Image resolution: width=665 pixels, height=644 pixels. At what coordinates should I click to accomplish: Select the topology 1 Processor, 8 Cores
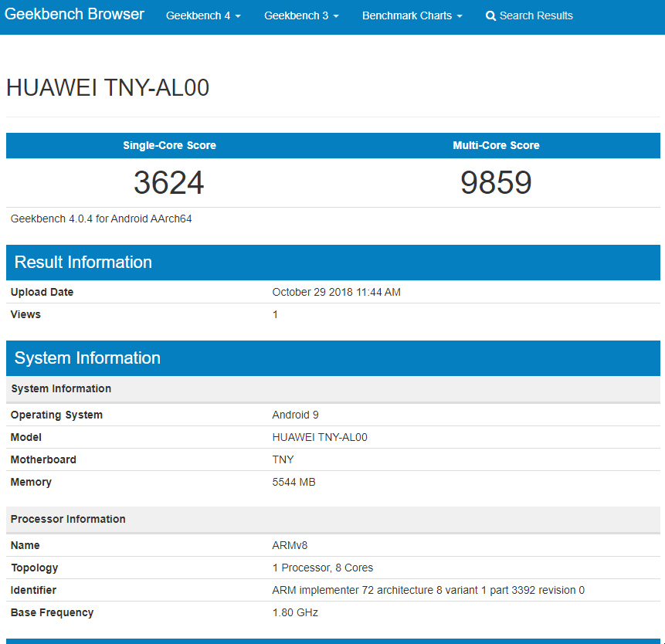pyautogui.click(x=323, y=568)
